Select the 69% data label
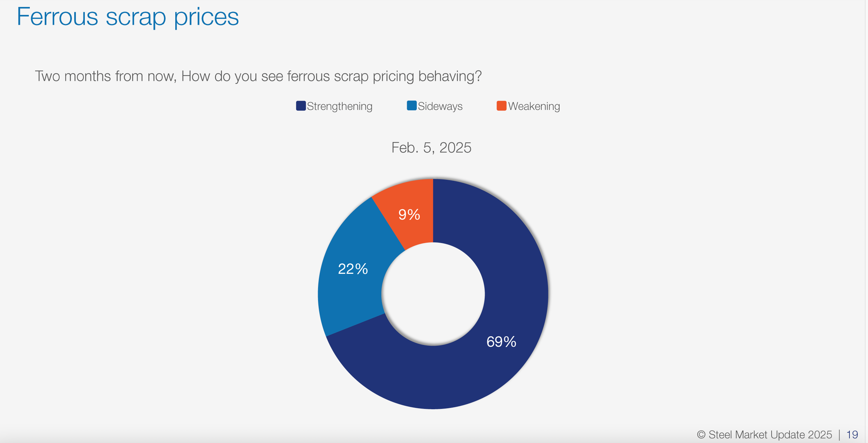This screenshot has width=868, height=443. (501, 342)
